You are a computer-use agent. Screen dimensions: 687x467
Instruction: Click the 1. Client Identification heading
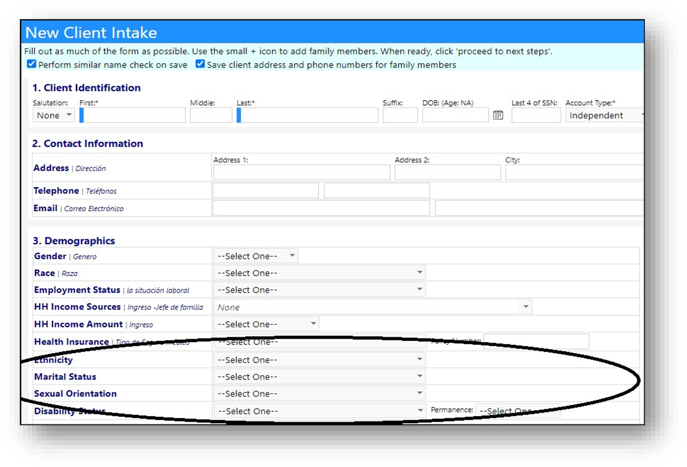coord(86,88)
